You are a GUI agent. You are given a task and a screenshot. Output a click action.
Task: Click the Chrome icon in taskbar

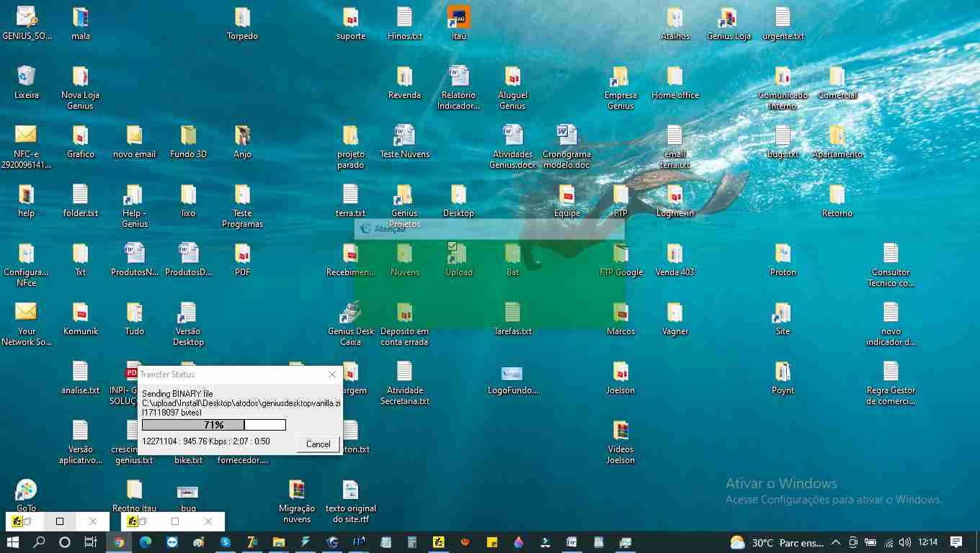click(119, 542)
